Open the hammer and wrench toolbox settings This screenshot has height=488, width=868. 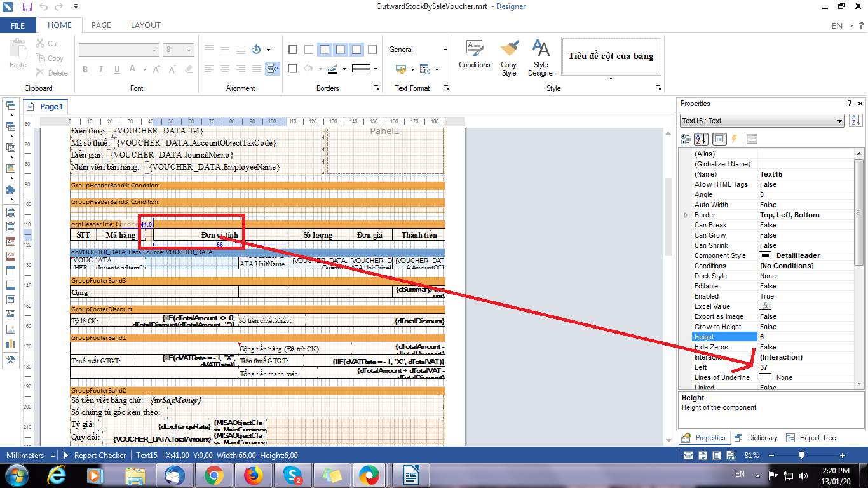pos(10,360)
